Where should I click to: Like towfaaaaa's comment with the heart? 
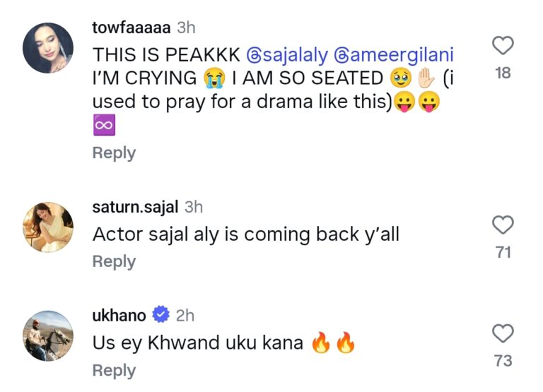click(x=503, y=47)
